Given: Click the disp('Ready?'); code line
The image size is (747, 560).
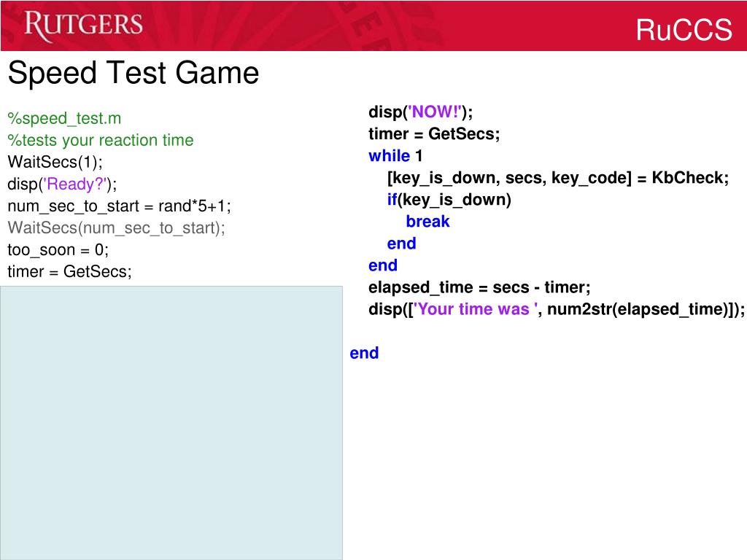Looking at the screenshot, I should coord(62,184).
